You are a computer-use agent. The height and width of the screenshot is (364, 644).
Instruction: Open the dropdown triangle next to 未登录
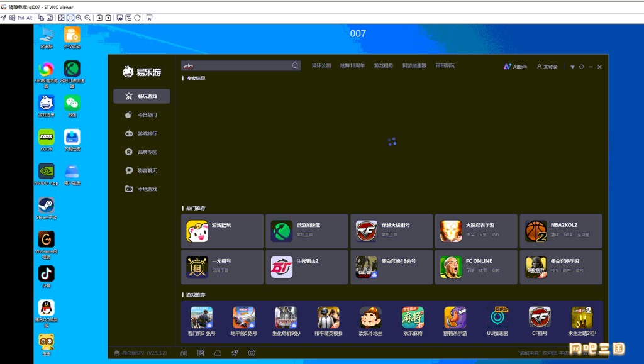(572, 67)
